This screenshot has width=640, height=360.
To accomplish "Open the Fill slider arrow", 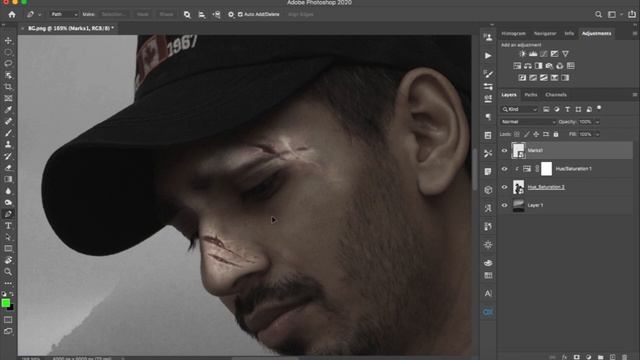I will tap(598, 134).
